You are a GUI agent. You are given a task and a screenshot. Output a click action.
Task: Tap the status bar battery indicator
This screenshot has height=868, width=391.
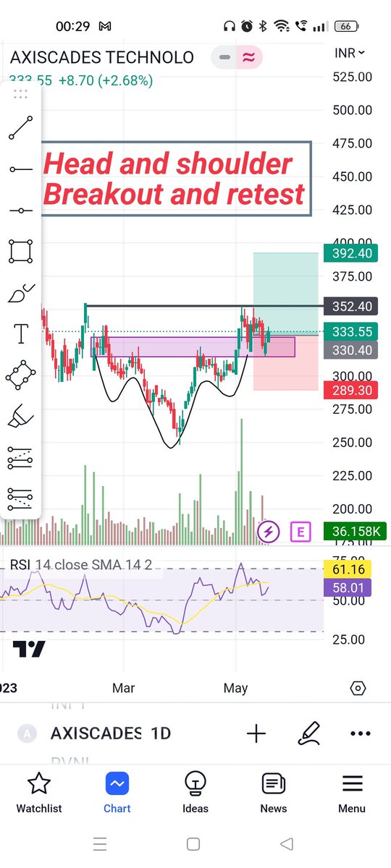(345, 26)
